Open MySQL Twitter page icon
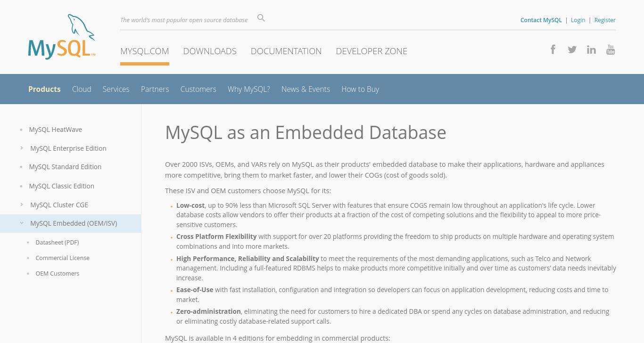Viewport: 644px width, 343px height. pos(572,49)
